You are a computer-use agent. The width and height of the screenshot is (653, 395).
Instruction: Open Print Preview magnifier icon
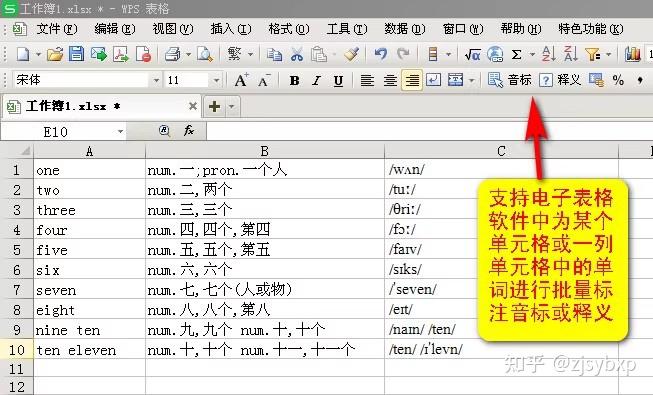coord(205,54)
